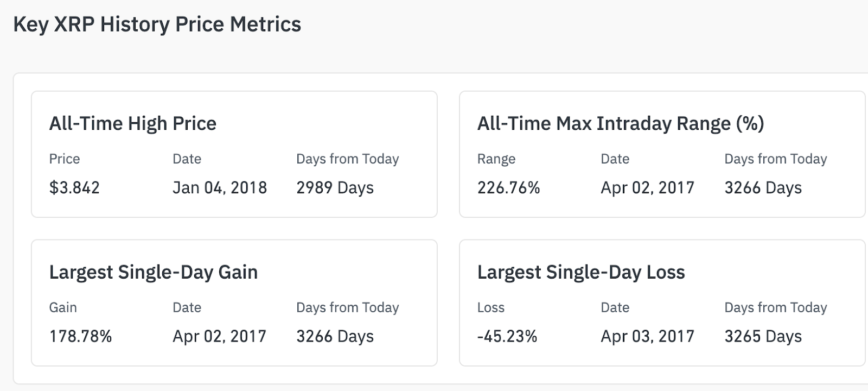Click the Loss column label
868x391 pixels.
coord(490,308)
